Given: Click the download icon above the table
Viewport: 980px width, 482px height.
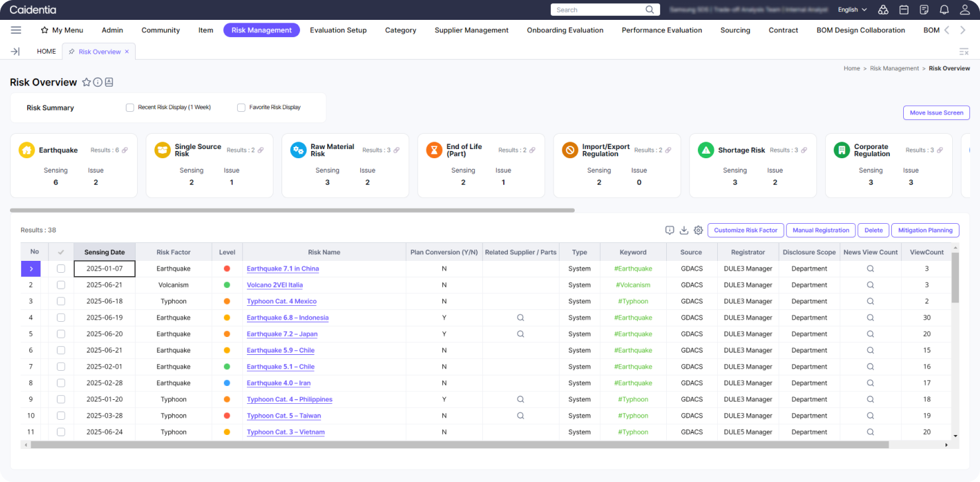Looking at the screenshot, I should [684, 230].
